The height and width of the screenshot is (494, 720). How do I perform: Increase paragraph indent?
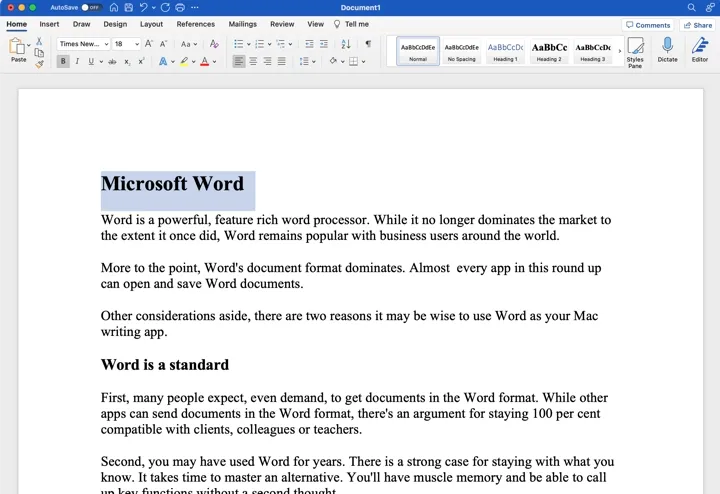[324, 44]
